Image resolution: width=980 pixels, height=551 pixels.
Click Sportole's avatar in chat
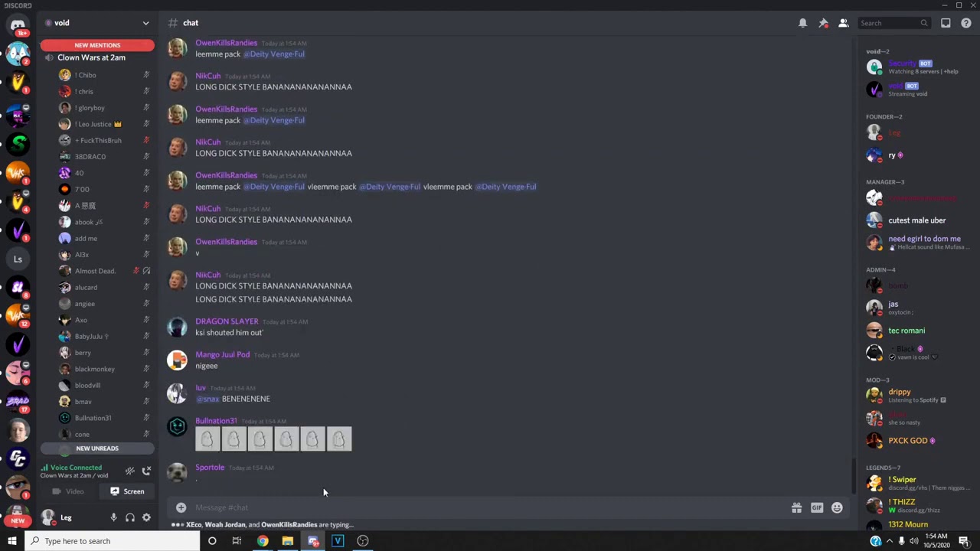[177, 471]
